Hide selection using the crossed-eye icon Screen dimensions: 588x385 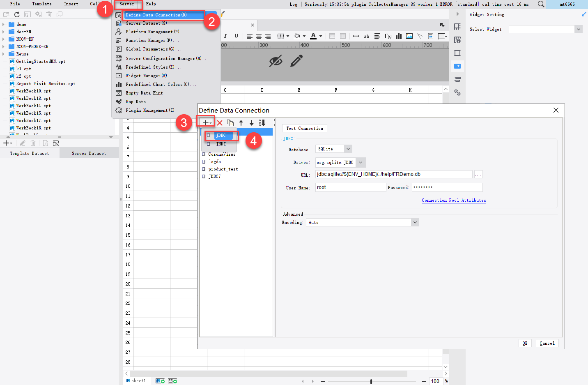point(276,62)
